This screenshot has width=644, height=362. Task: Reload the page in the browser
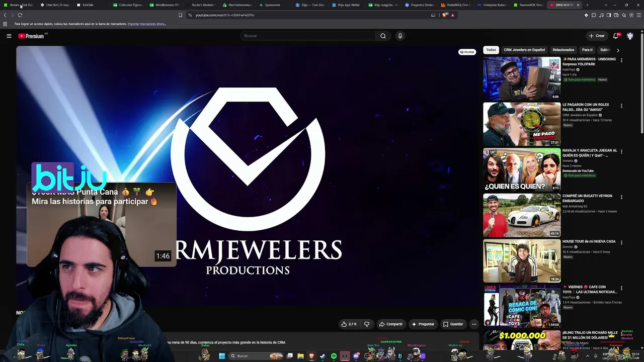point(20,15)
